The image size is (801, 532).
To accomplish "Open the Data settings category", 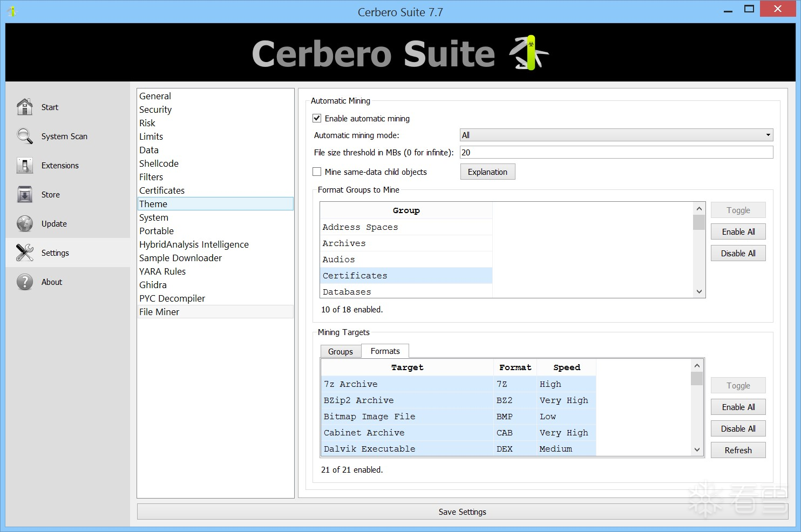I will tap(215, 150).
